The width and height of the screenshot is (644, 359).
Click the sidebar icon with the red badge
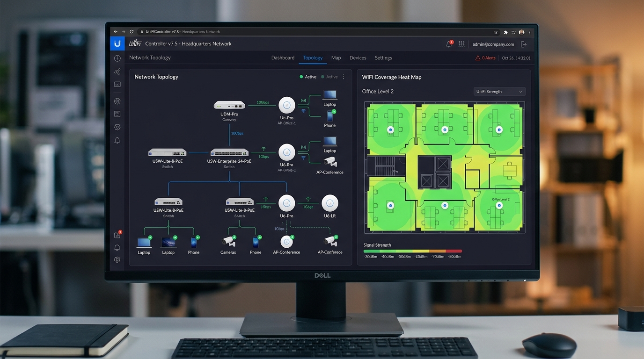[x=117, y=235]
